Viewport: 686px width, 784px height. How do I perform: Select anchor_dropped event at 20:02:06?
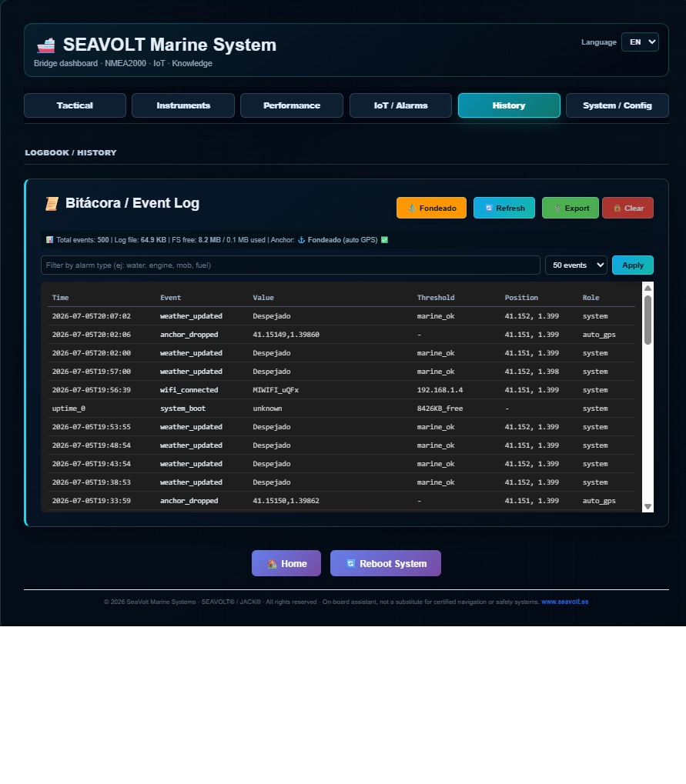(x=189, y=335)
